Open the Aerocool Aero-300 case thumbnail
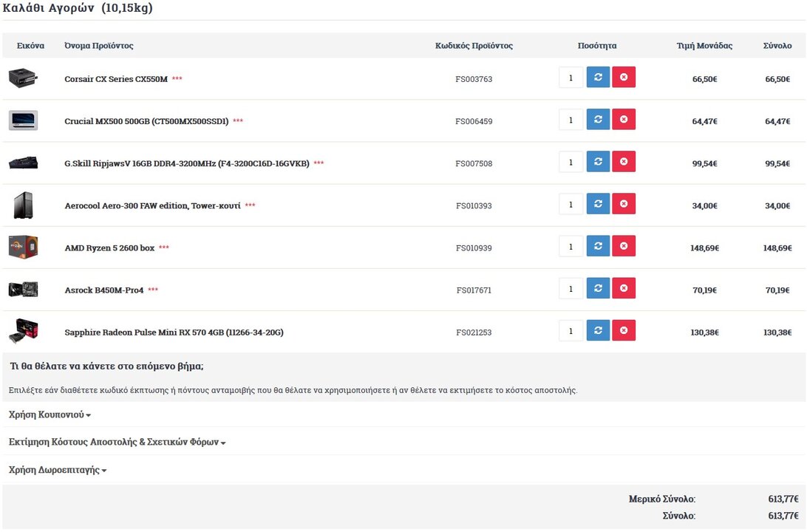Image resolution: width=807 pixels, height=532 pixels. coord(23,205)
